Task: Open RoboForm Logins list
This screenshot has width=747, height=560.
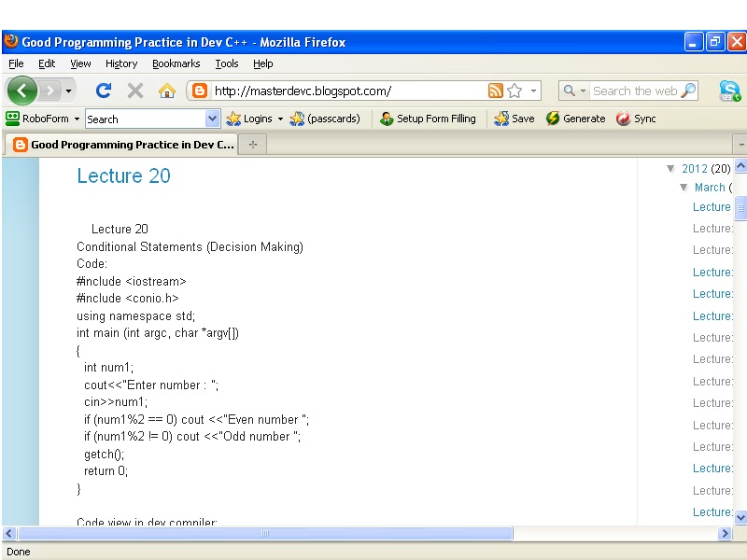Action: [254, 119]
